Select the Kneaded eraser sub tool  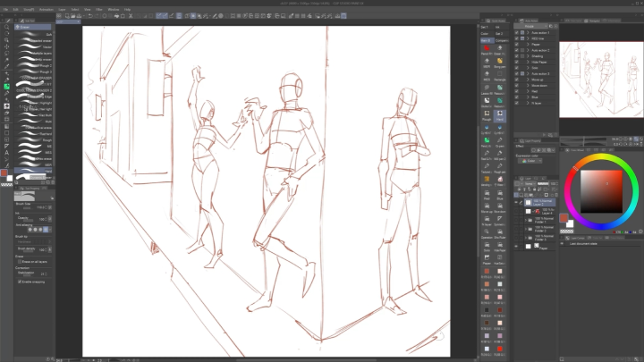34,40
